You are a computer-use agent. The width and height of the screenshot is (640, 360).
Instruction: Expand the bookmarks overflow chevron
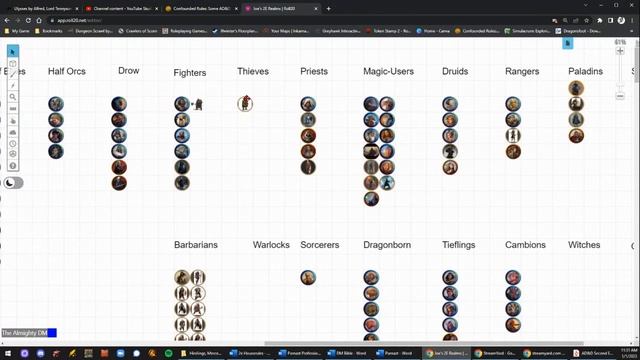631,31
